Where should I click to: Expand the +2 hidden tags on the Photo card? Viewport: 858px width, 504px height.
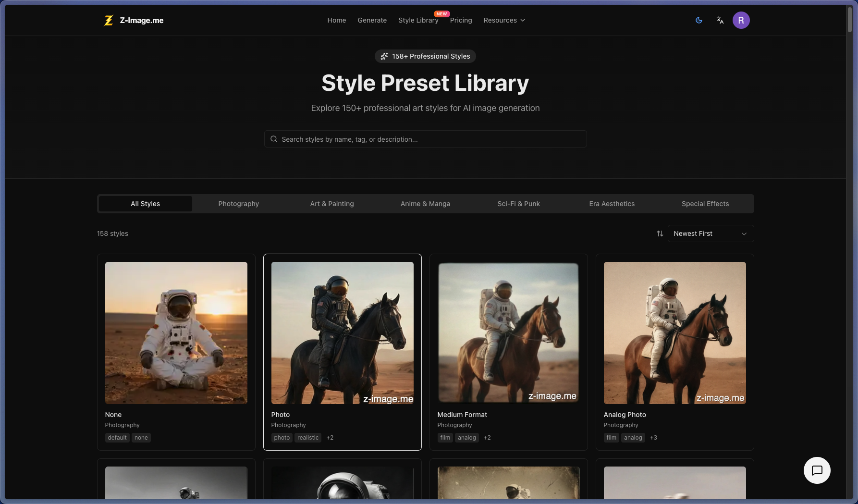point(330,438)
